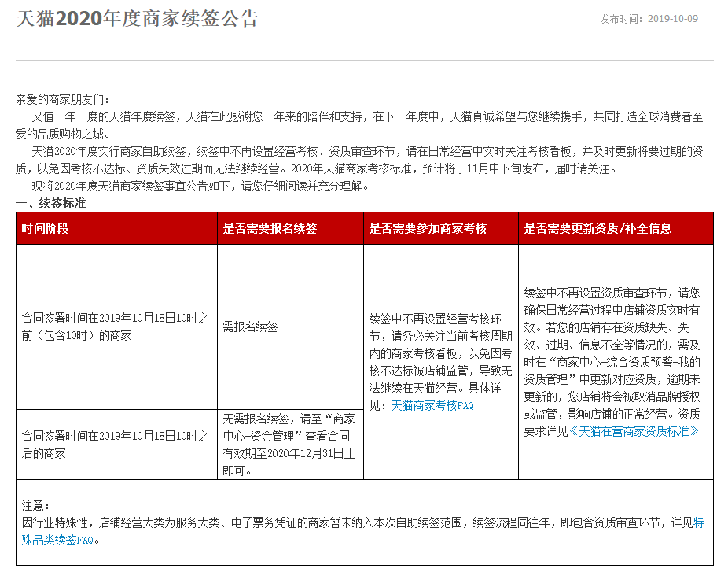Screen dimensions: 728x568
Task: Click the publish date 2019-10-09
Action: coord(673,19)
